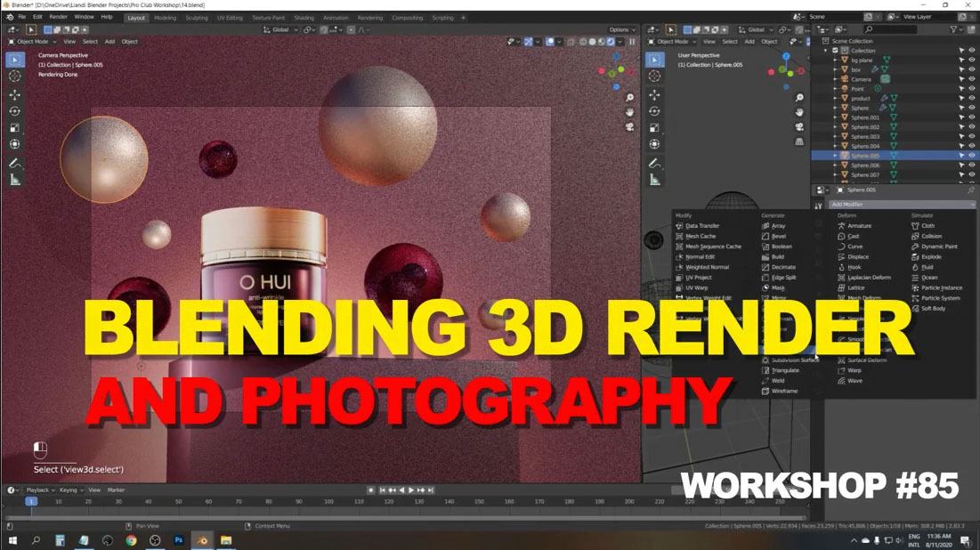The height and width of the screenshot is (550, 980).
Task: Collapse the Collection tree in the outliner
Action: click(x=826, y=51)
